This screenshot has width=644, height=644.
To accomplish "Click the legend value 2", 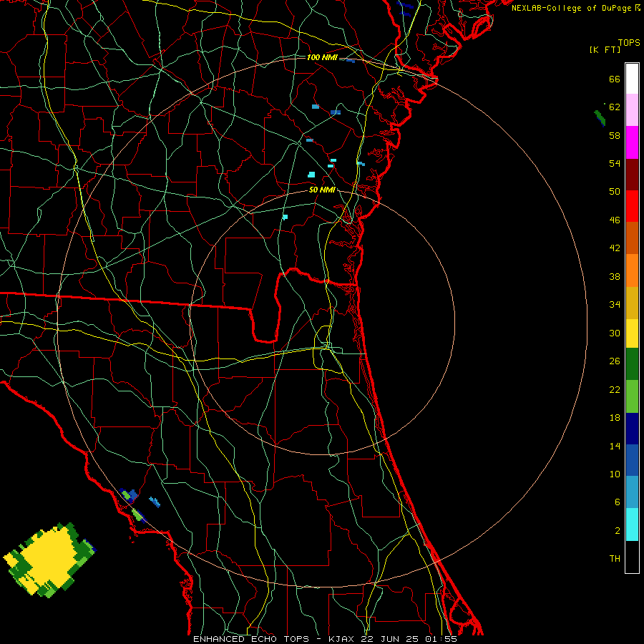I will click(x=618, y=531).
